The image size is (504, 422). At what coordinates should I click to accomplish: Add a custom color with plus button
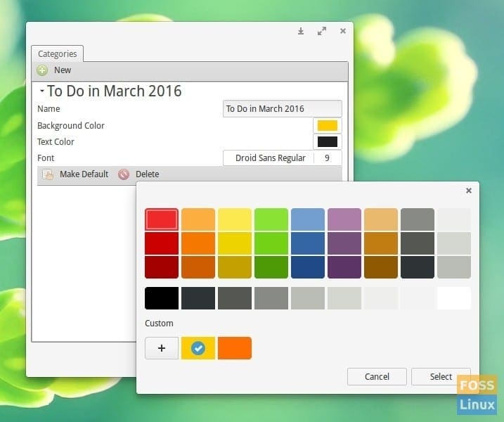162,348
